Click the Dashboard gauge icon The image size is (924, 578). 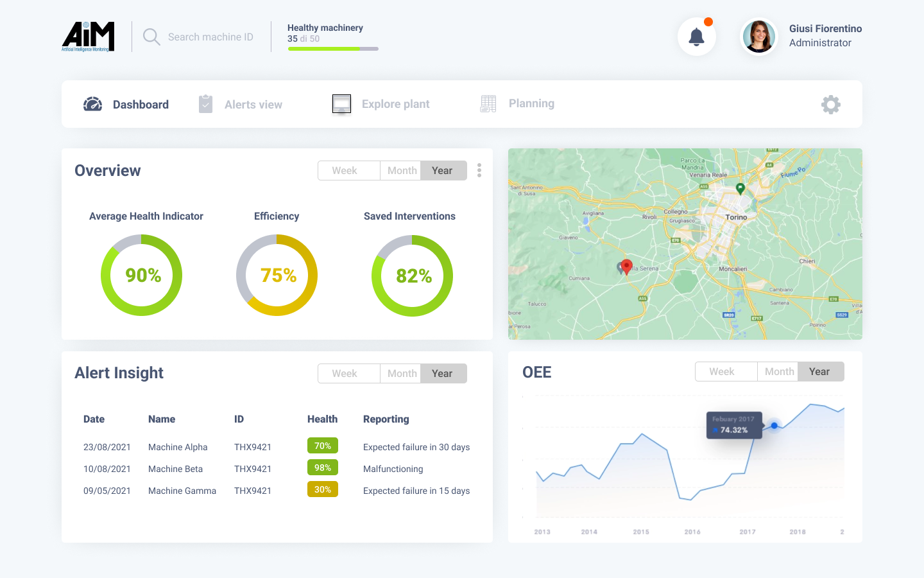click(x=93, y=104)
